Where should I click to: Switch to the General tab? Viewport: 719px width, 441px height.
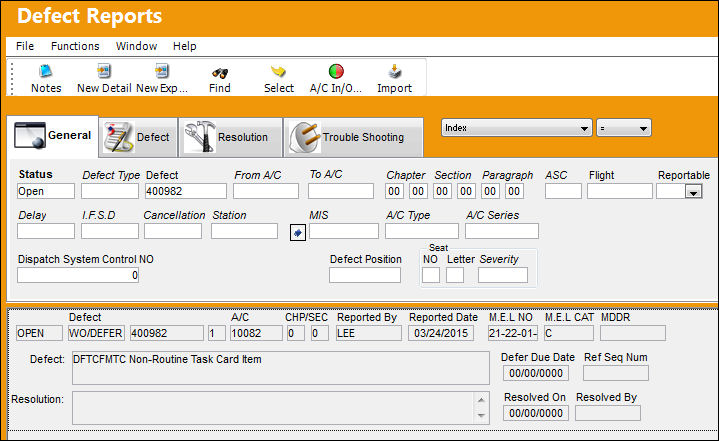pyautogui.click(x=53, y=136)
